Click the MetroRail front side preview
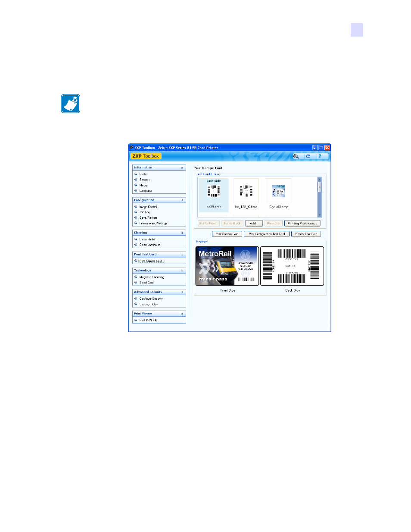The height and width of the screenshot is (532, 411). 227,266
